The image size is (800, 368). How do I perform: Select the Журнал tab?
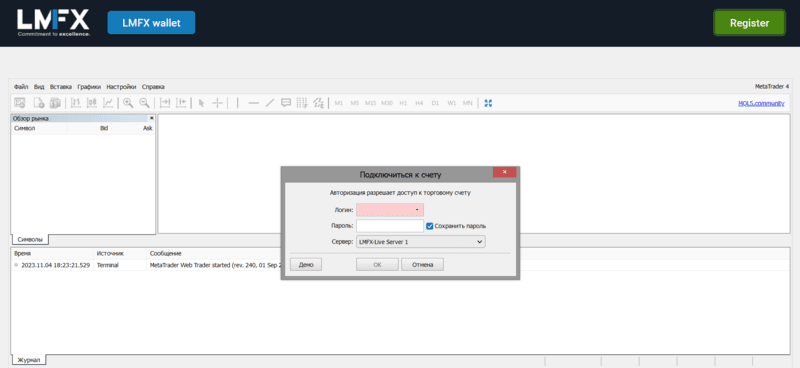pos(29,360)
